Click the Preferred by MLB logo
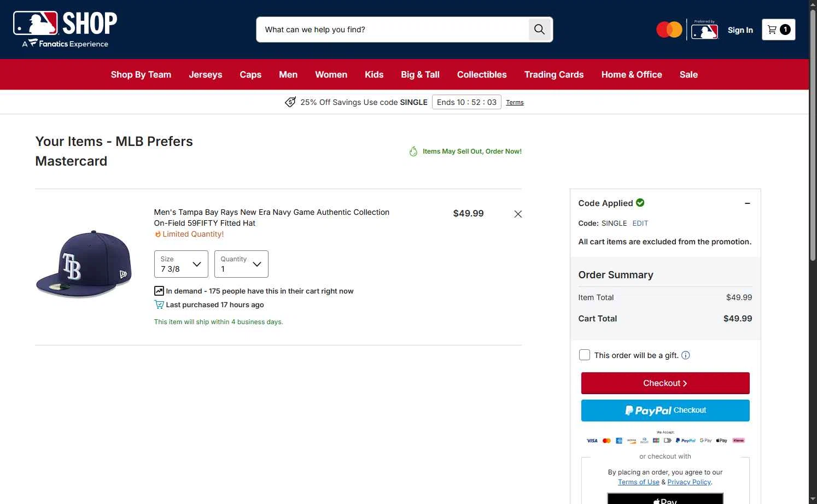Viewport: 817px width, 504px height. (x=704, y=30)
